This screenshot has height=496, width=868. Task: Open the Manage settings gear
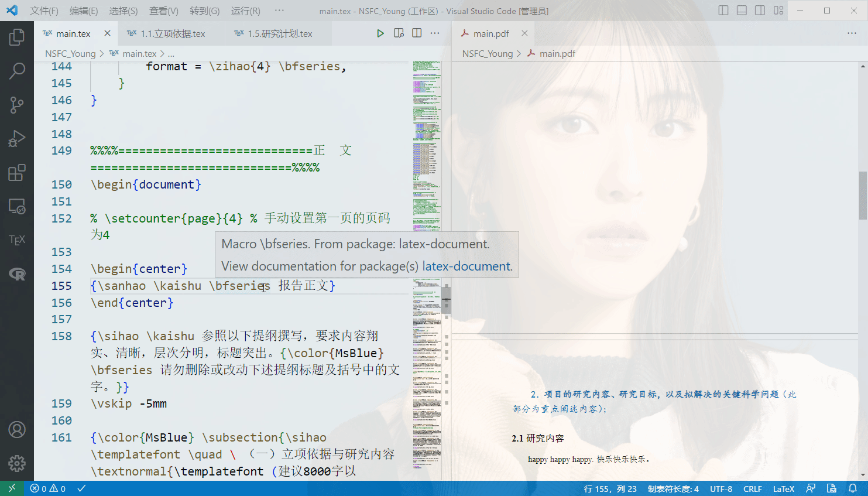[x=17, y=463]
